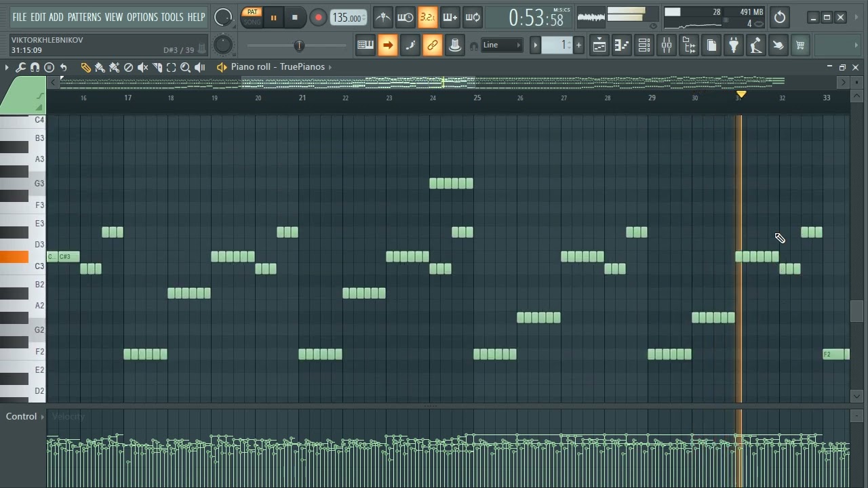868x488 pixels.
Task: Open the Mixer
Action: coord(667,45)
